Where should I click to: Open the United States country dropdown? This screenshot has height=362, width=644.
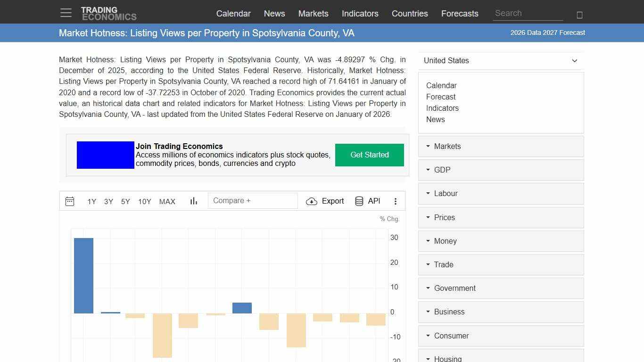[x=501, y=60]
